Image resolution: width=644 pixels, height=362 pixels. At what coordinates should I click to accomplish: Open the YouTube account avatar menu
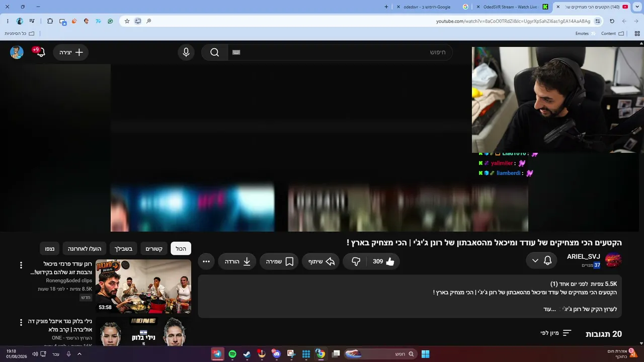coord(17,52)
